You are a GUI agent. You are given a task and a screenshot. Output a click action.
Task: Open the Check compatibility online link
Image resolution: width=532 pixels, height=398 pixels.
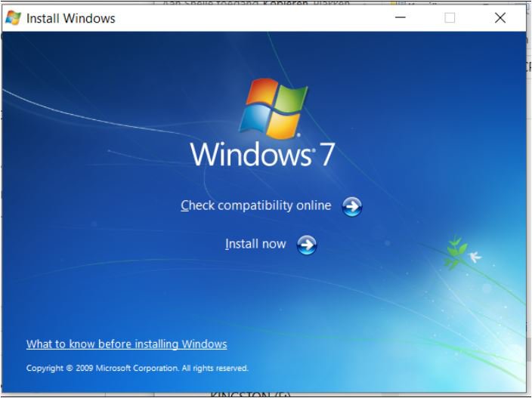click(256, 205)
